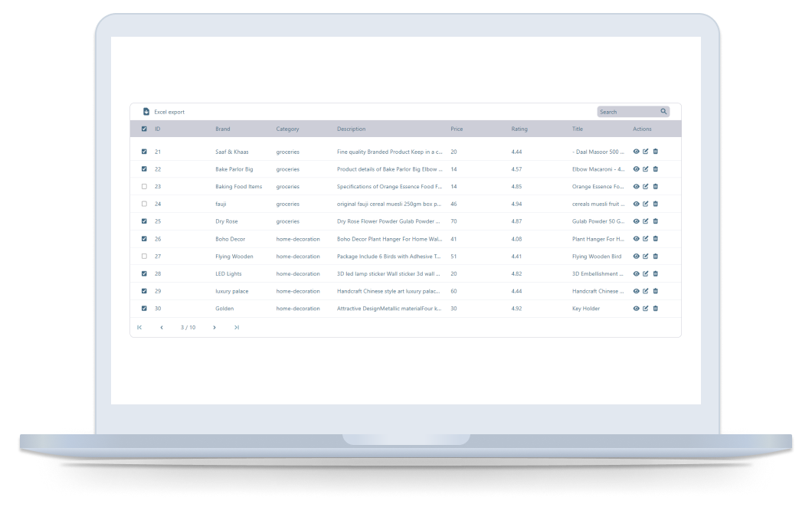Delete row 21 Saaf & Khaas
812x507 pixels.
point(656,152)
